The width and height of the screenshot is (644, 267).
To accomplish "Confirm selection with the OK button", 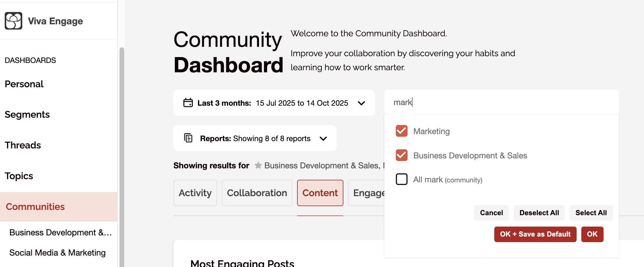I will tap(592, 234).
